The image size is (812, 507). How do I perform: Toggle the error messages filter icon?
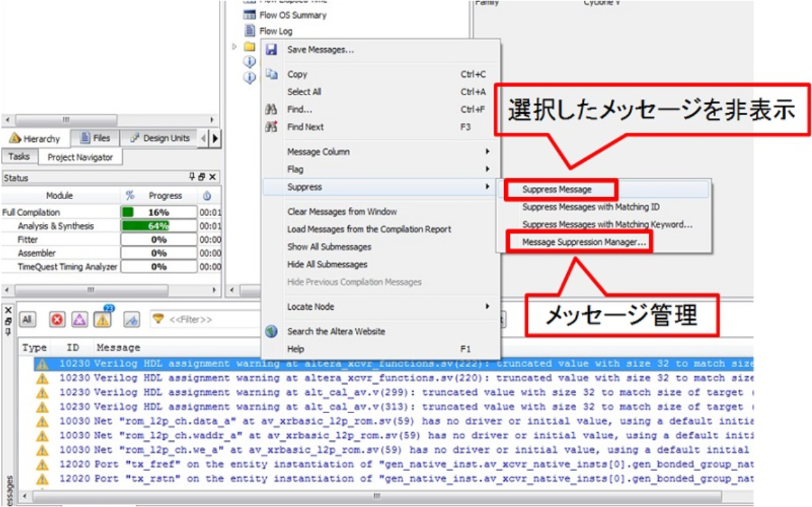click(x=57, y=320)
